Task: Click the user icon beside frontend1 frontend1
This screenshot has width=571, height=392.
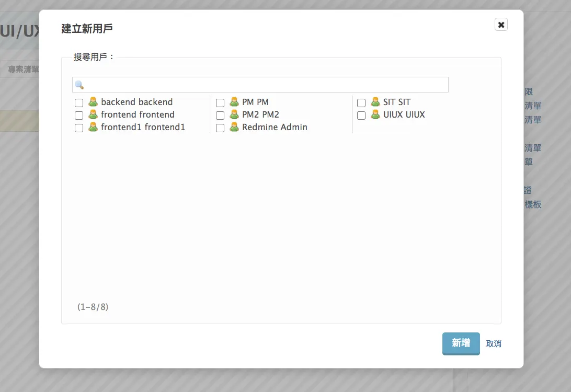Action: [93, 127]
